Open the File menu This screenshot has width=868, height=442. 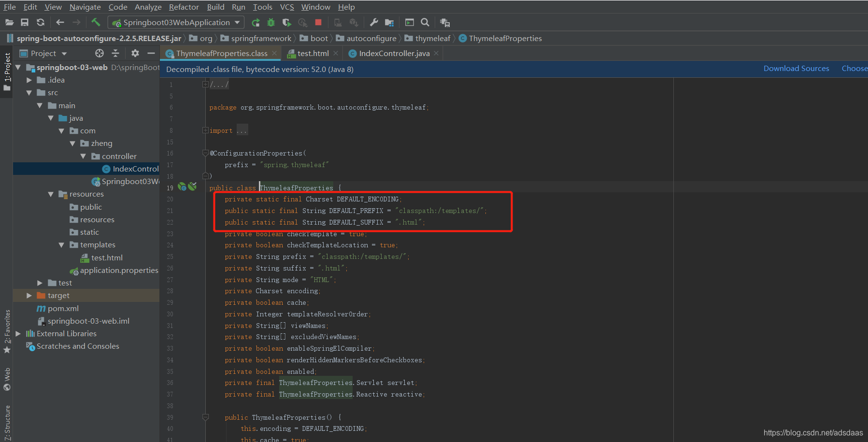click(x=10, y=7)
